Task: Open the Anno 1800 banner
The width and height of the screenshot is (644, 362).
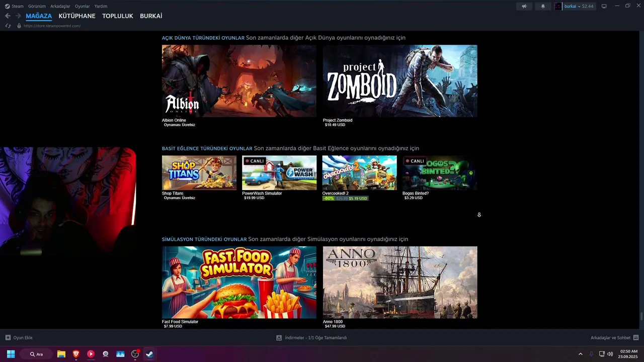Action: click(x=400, y=282)
